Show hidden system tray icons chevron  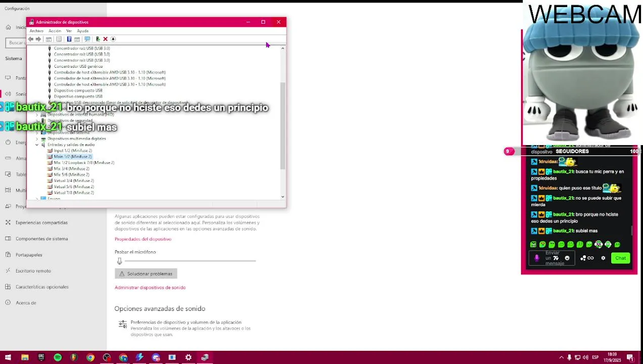561,357
